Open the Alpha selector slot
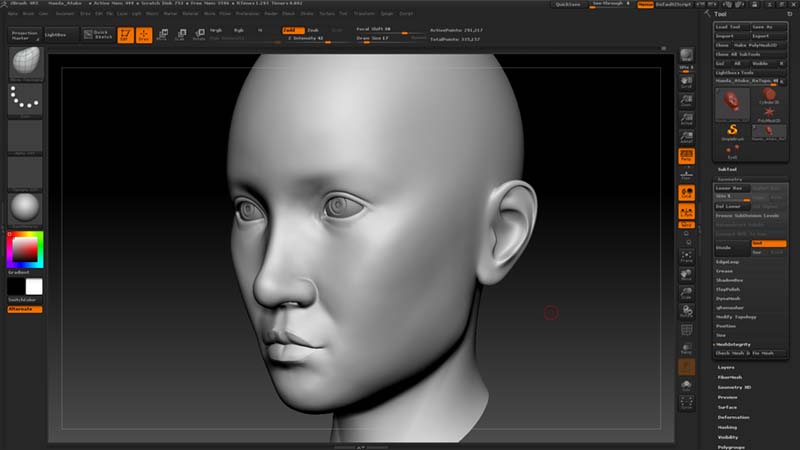 coord(25,138)
